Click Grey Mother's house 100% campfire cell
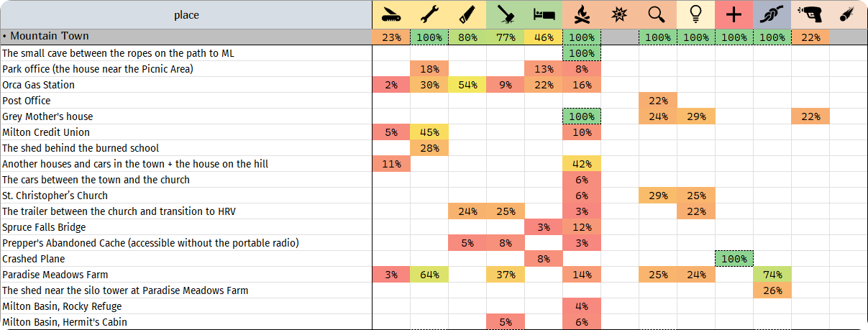The height and width of the screenshot is (330, 868). click(582, 116)
